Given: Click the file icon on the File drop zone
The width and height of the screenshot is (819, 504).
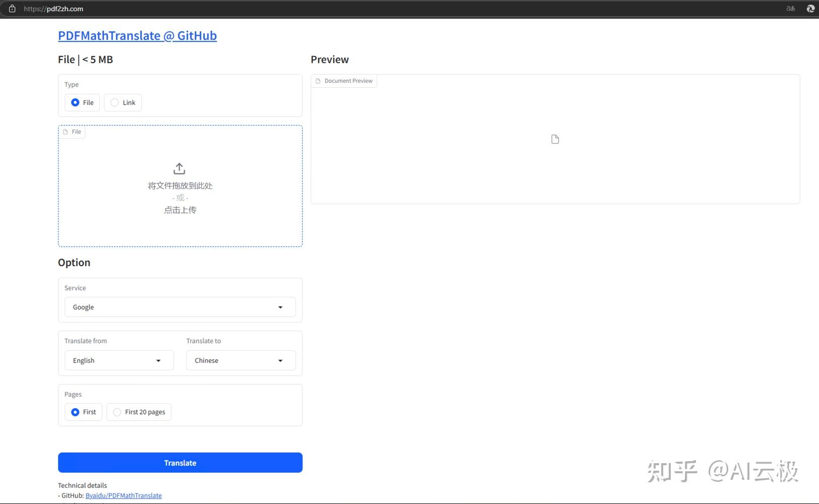Looking at the screenshot, I should 66,132.
